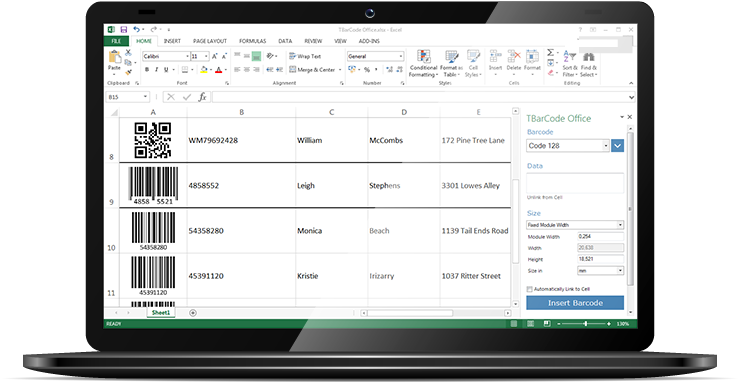
Task: Click Format as Table button
Action: [451, 63]
